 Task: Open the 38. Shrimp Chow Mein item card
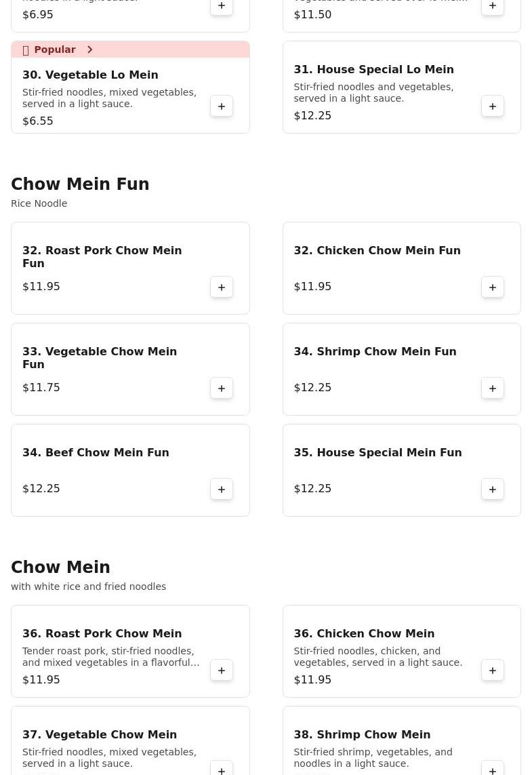(x=402, y=740)
